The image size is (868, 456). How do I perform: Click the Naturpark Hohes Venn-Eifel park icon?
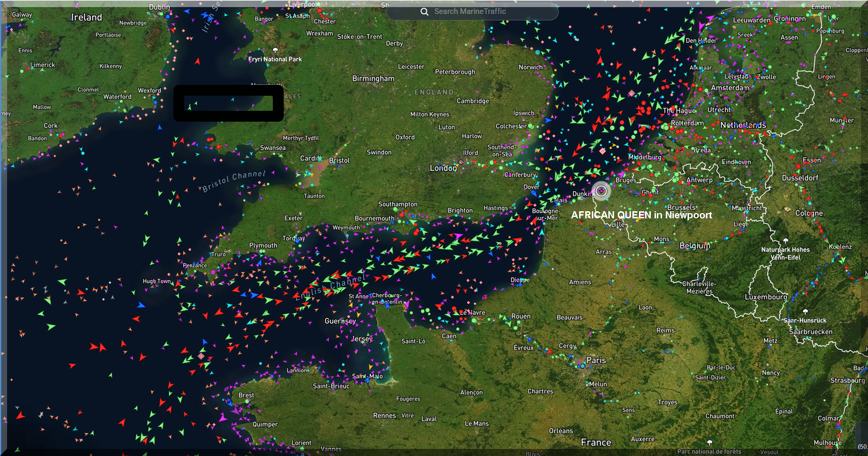click(x=785, y=241)
